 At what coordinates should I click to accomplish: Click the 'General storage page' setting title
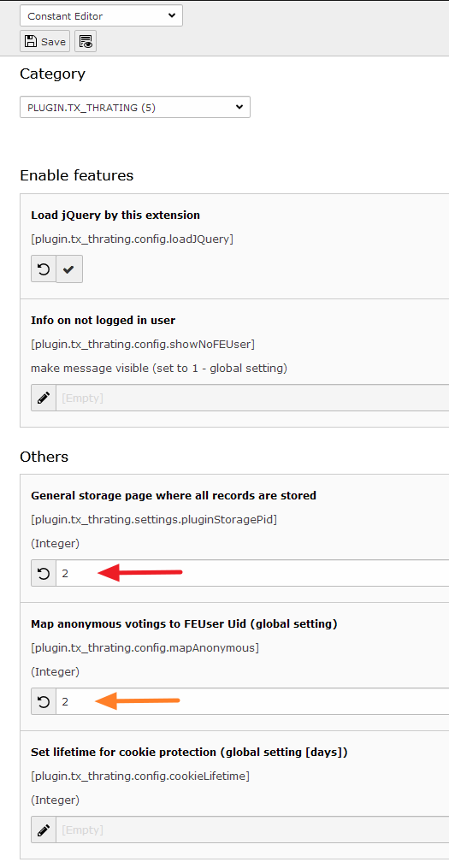coord(174,495)
